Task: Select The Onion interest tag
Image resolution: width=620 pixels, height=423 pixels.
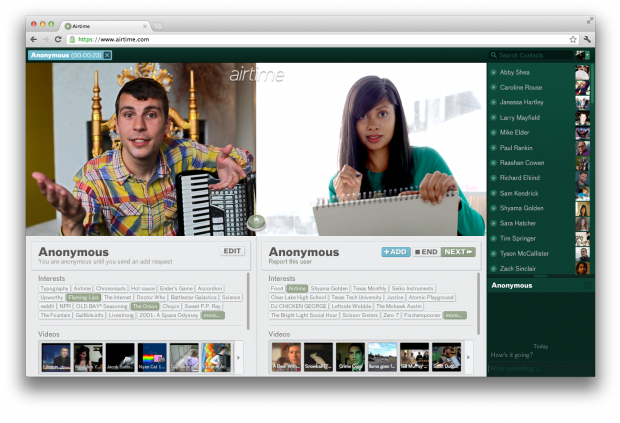Action: point(145,306)
